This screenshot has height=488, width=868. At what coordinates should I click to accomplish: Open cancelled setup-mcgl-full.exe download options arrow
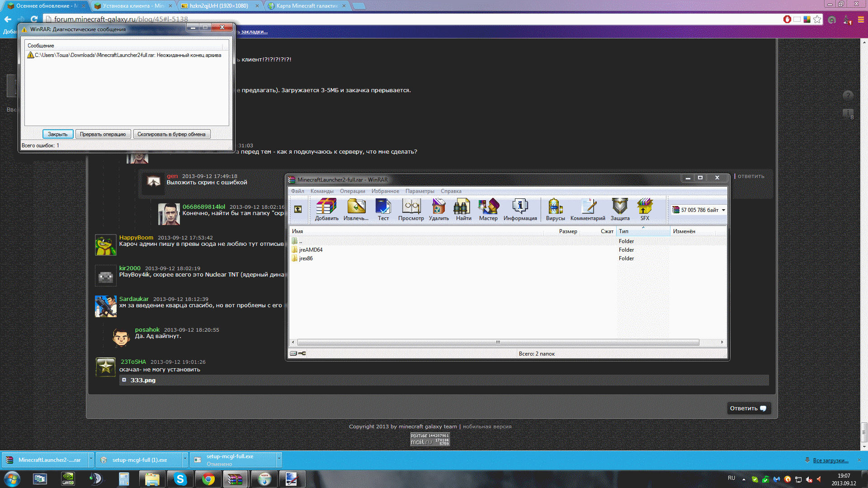click(279, 460)
